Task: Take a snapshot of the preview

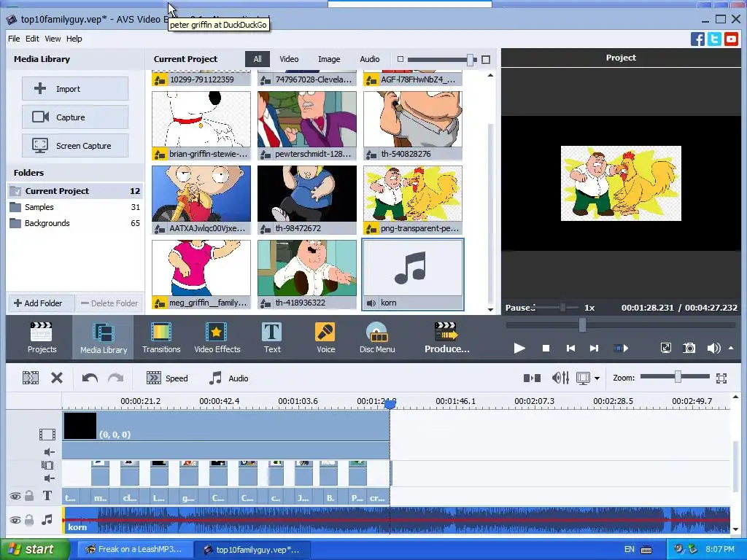Action: click(x=689, y=348)
